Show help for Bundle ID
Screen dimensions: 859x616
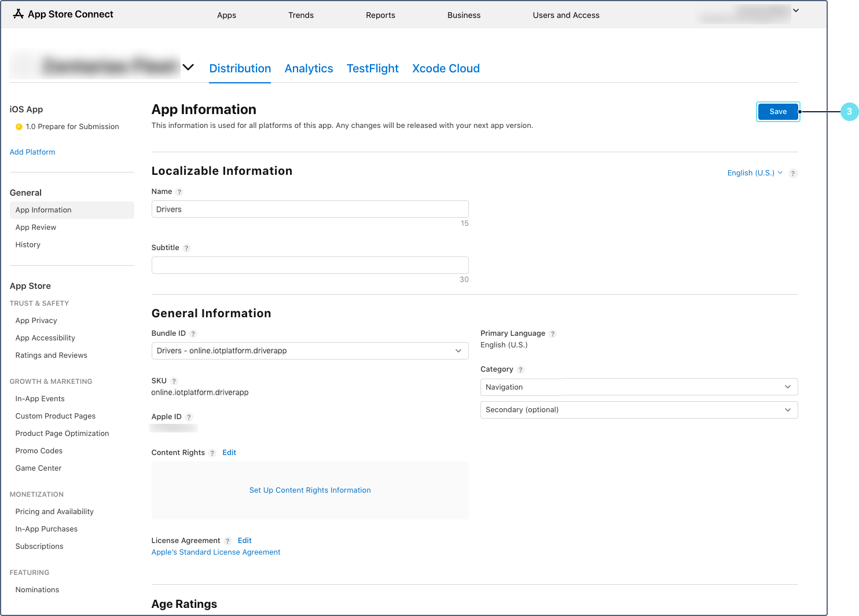193,334
